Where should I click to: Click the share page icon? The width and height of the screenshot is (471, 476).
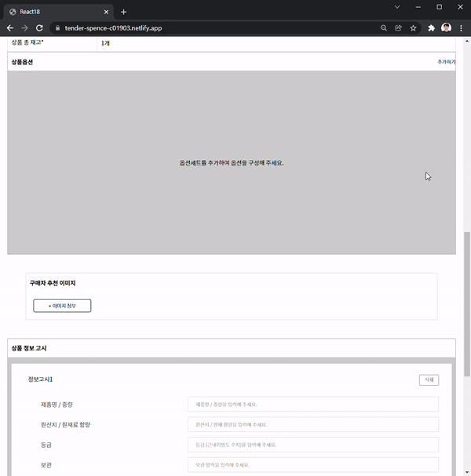[x=398, y=27]
